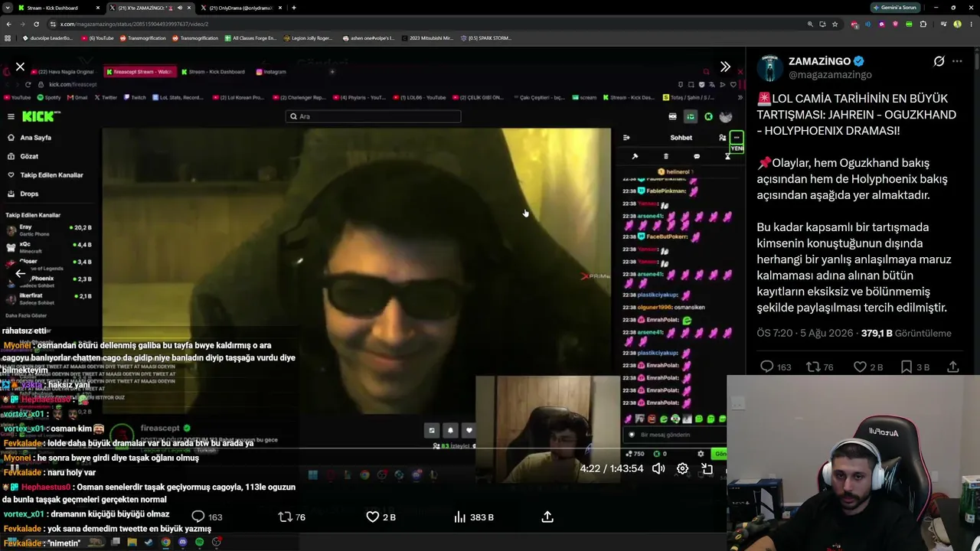980x551 pixels.
Task: Open the Legion Jolly Roger... bookmark
Action: [309, 37]
